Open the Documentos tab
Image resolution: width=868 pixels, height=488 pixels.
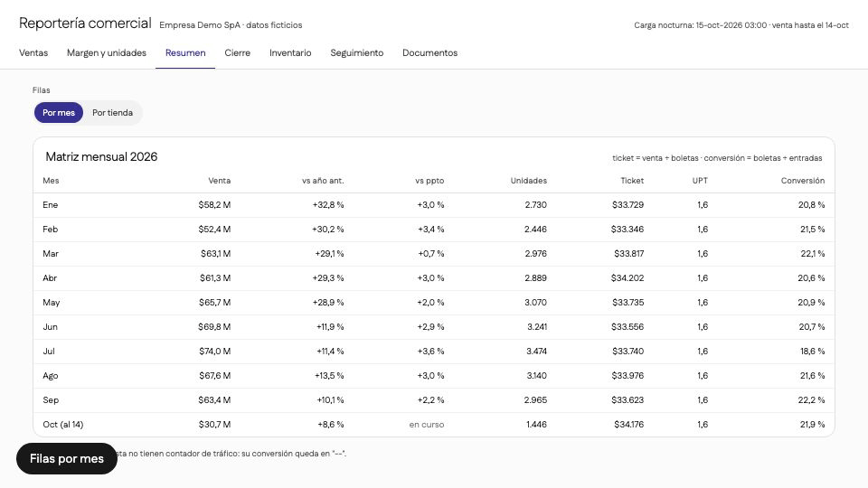coord(429,52)
